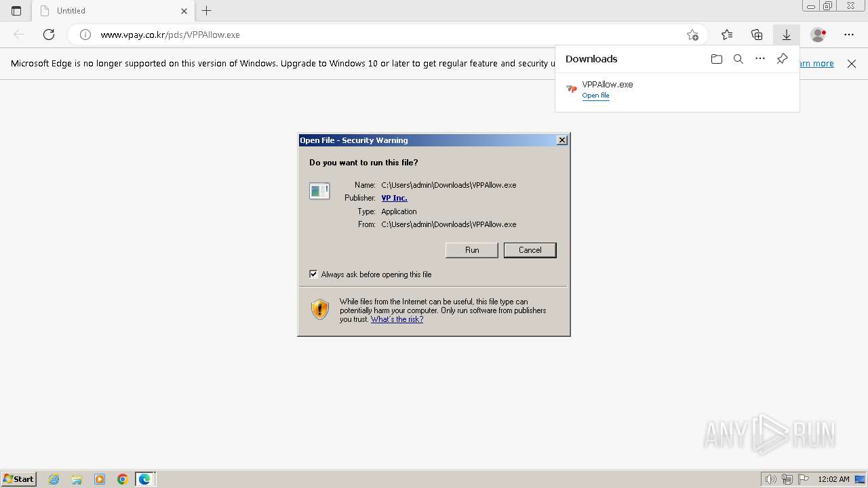868x488 pixels.
Task: Restore down the browser window
Action: pos(828,6)
